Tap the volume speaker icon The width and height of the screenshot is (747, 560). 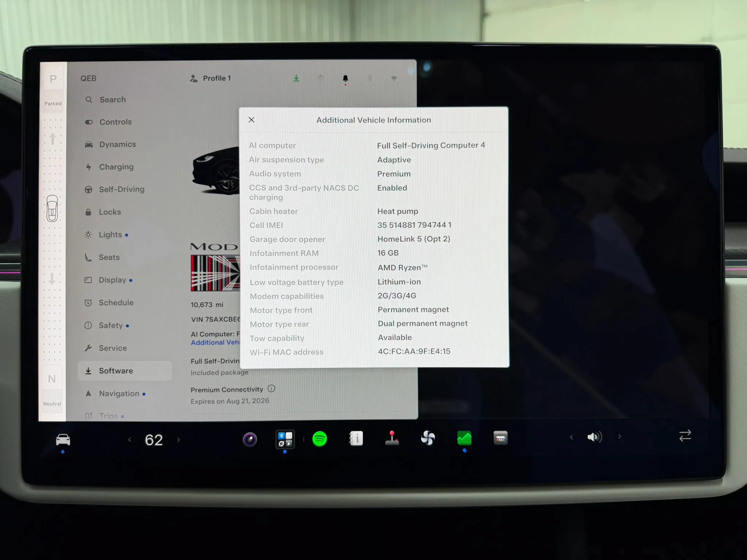coord(595,437)
